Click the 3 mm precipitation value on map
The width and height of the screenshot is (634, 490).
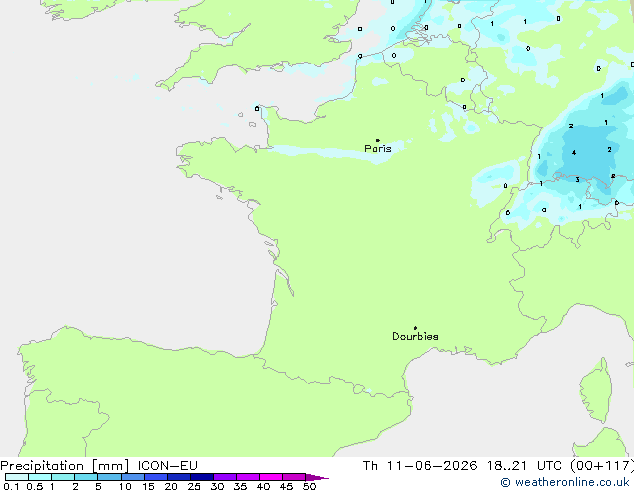coord(577,180)
